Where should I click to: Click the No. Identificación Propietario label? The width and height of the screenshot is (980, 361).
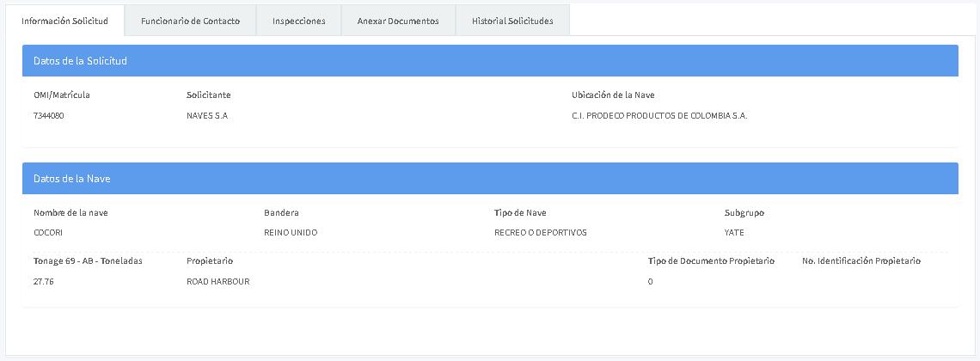(x=861, y=260)
